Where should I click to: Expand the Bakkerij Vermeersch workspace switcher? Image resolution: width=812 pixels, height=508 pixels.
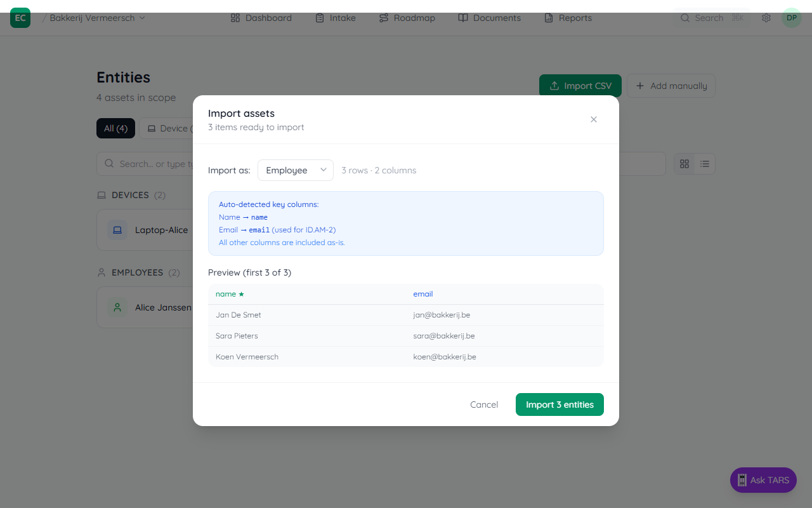pos(97,18)
